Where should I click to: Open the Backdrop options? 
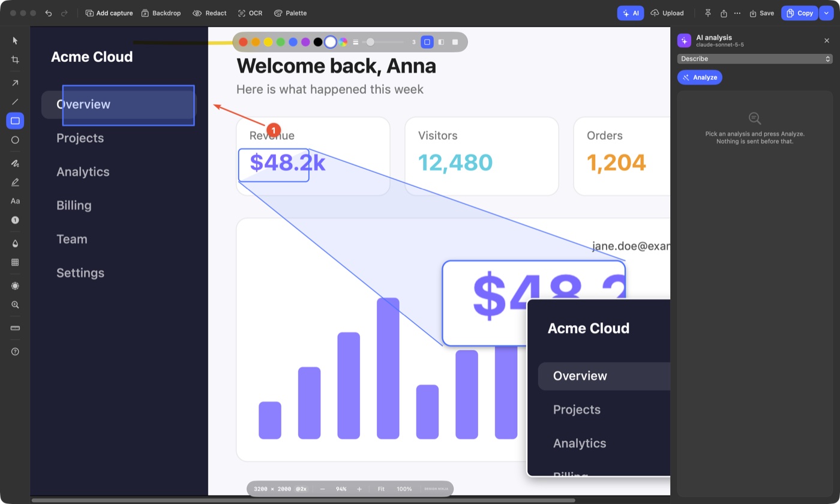161,13
